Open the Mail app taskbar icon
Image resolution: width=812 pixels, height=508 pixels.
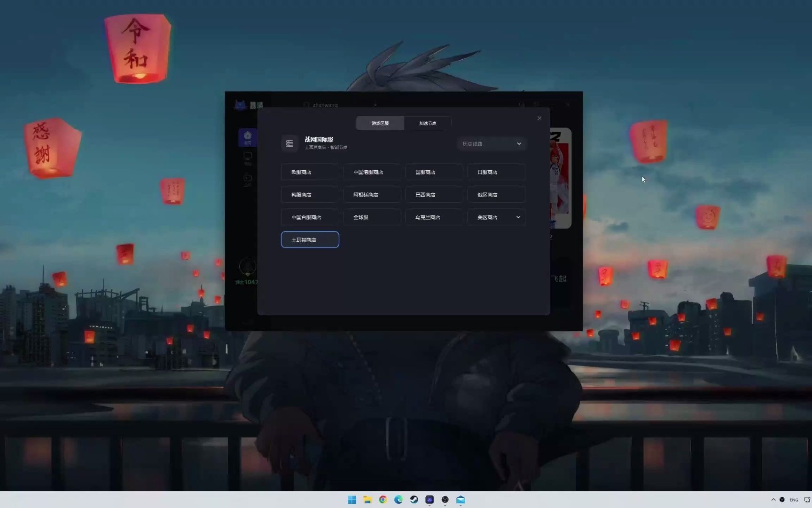[x=461, y=500]
